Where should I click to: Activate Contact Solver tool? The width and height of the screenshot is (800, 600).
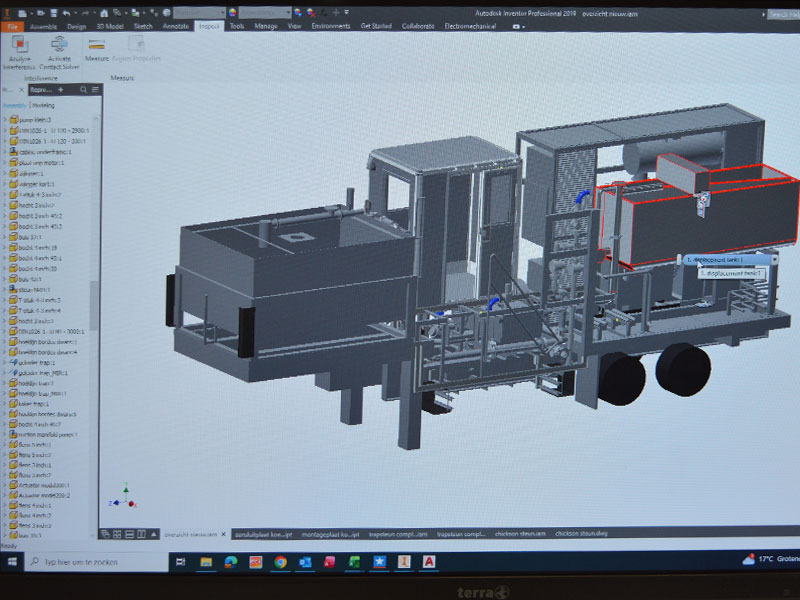coord(59,53)
